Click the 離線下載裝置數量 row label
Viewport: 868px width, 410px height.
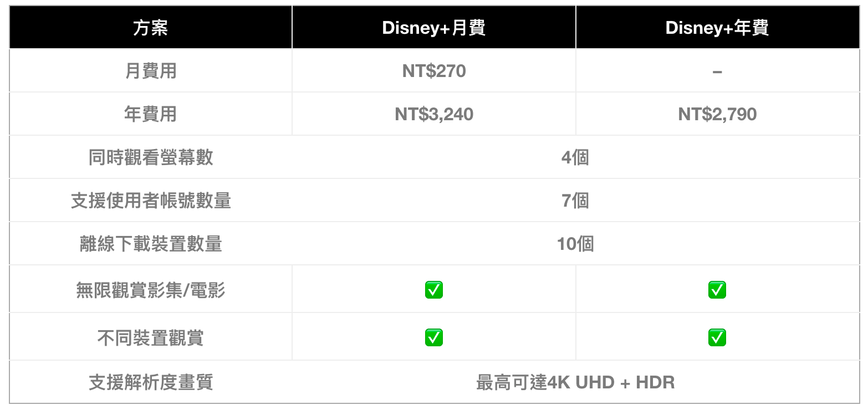tap(151, 244)
